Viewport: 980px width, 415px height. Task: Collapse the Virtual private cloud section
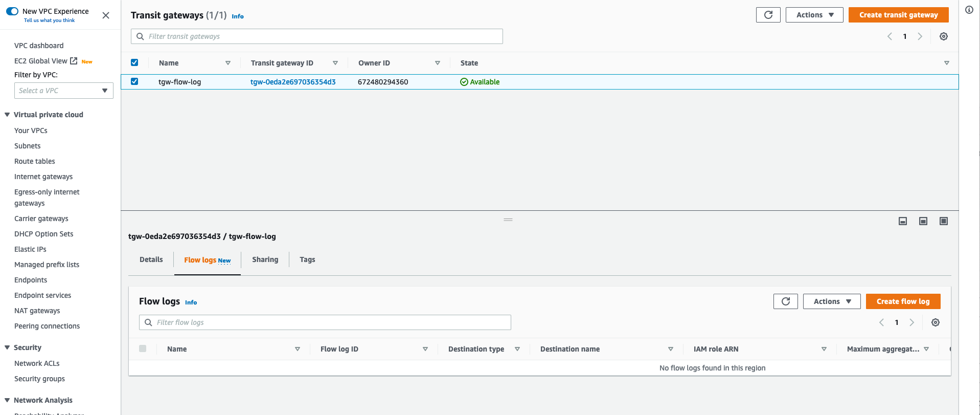click(7, 115)
